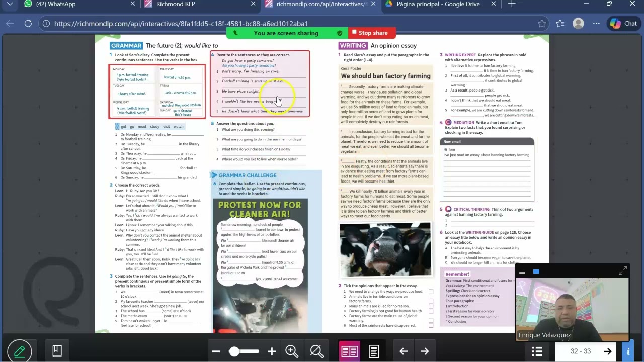The image size is (644, 362).
Task: Click the 'You are screen sharing' label
Action: click(x=286, y=33)
